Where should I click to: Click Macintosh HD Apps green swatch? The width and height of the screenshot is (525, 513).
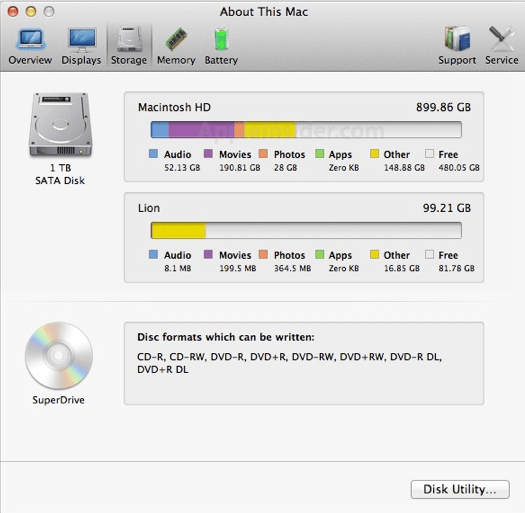[320, 154]
